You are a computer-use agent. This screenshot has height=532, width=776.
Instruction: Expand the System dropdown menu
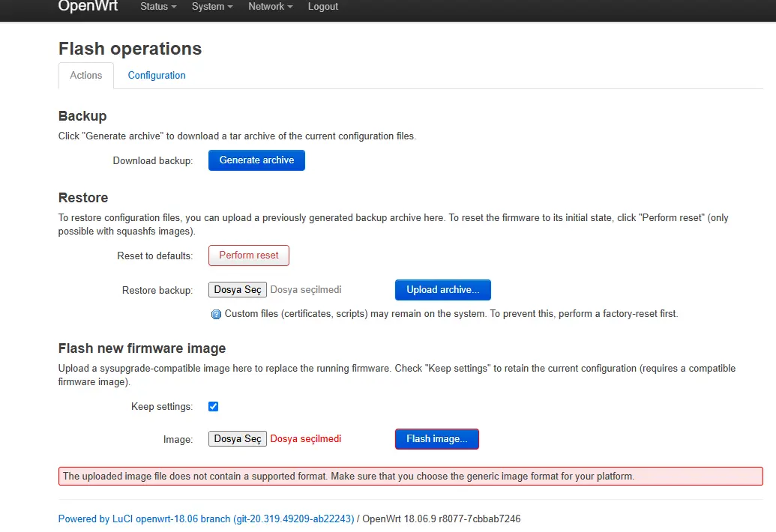212,7
